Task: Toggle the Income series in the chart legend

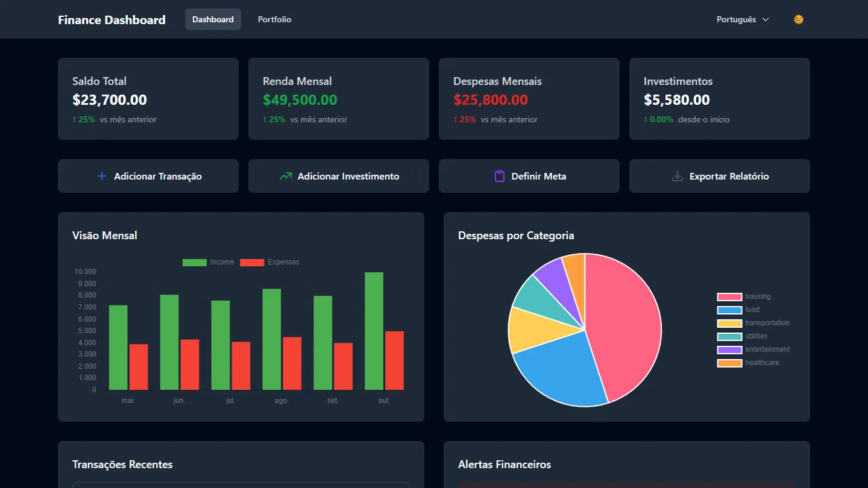Action: click(209, 262)
